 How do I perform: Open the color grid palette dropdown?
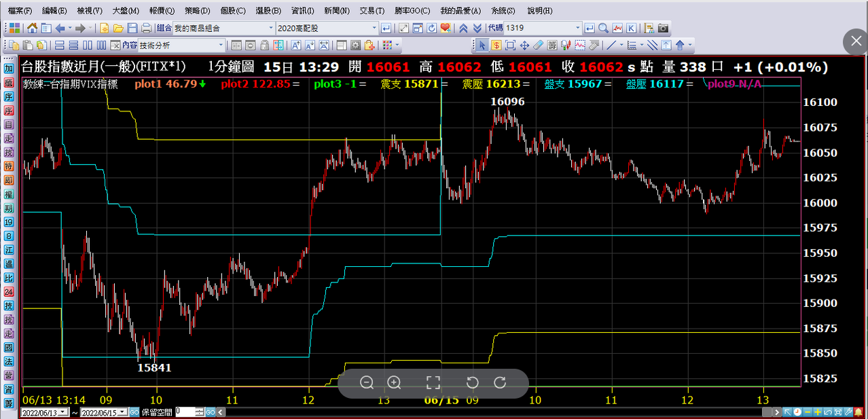tap(397, 45)
